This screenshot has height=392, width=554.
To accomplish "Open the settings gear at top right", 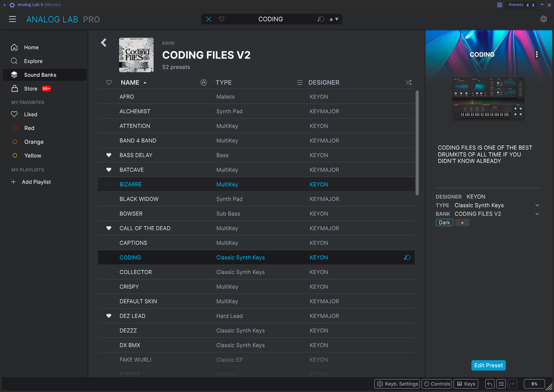I will 544,19.
